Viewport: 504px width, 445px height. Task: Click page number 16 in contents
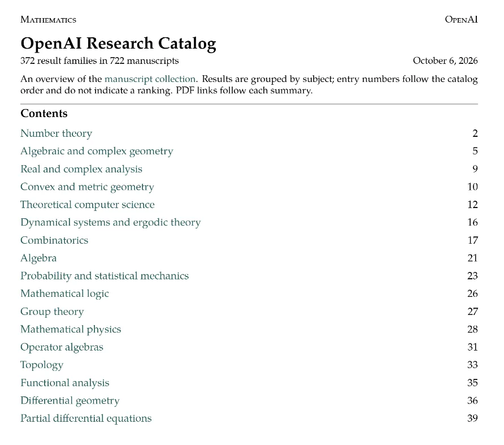pos(472,222)
